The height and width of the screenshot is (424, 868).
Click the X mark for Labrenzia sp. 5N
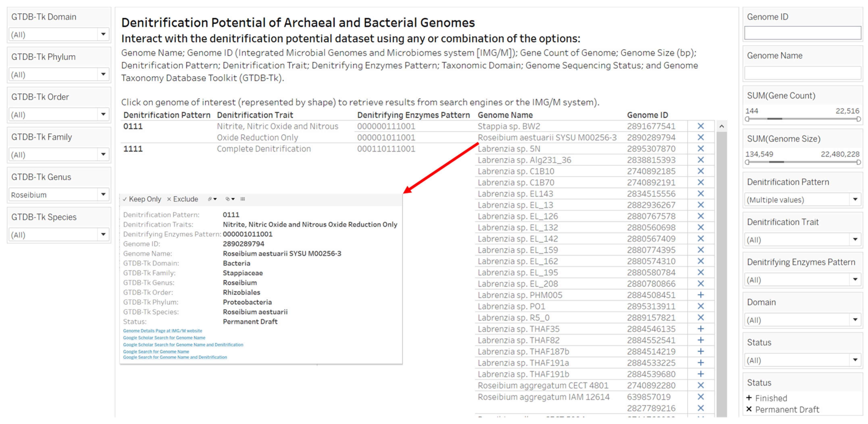coord(700,149)
